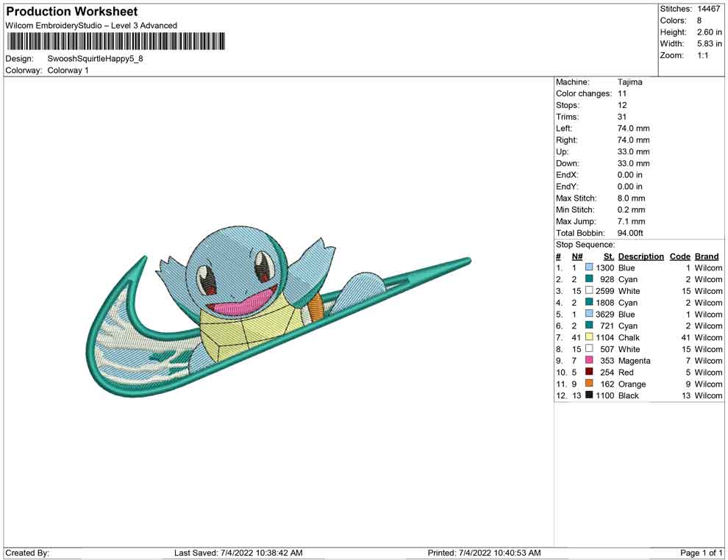Click the "Description" column header

click(x=640, y=256)
